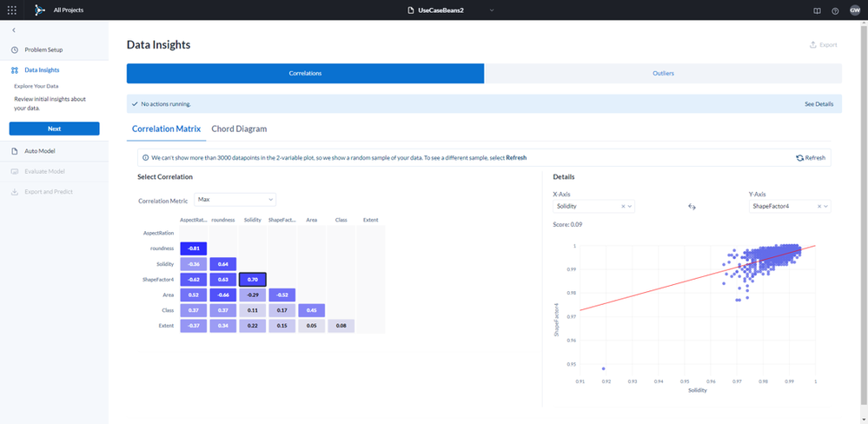Select the -0.81 correlation cell
Screen dimensions: 868x424
coord(193,248)
